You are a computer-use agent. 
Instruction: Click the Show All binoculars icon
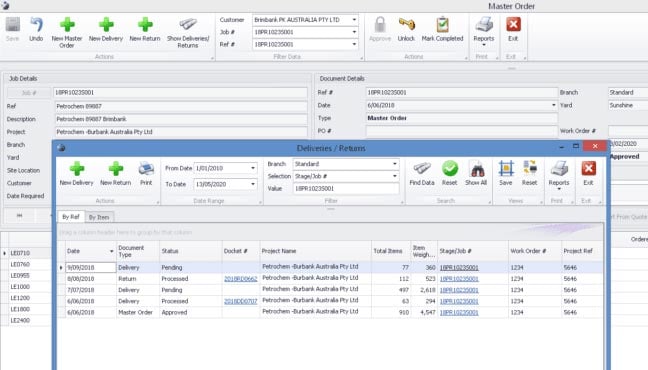(476, 169)
